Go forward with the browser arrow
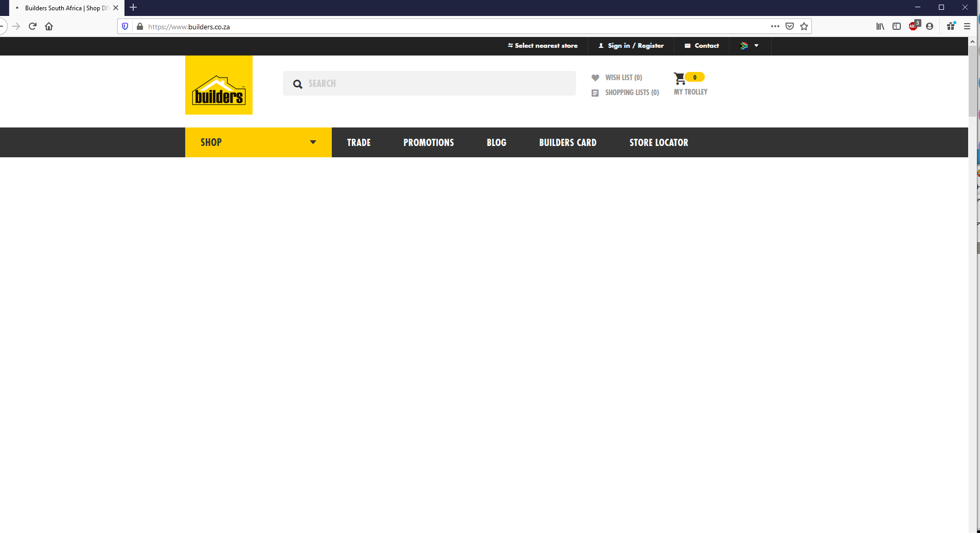Viewport: 980px width, 533px height. (x=16, y=26)
